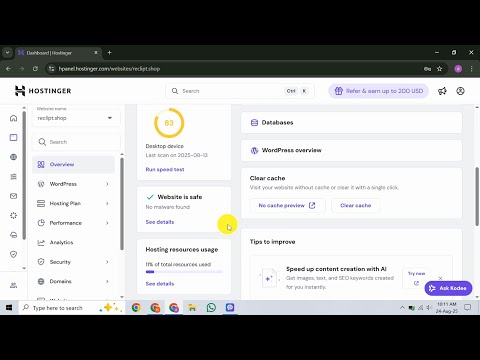The height and width of the screenshot is (360, 480).
Task: Click the WordPress overview logo icon
Action: (254, 150)
